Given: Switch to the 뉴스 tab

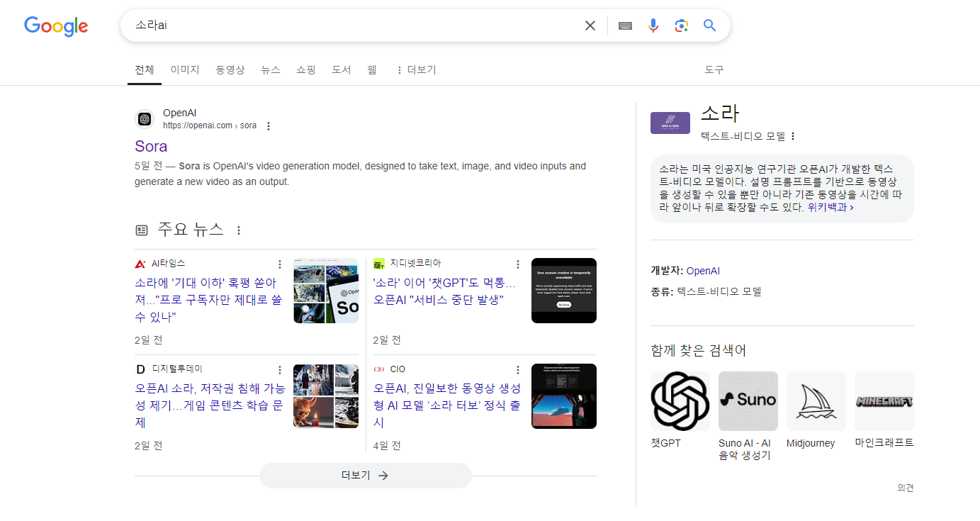Looking at the screenshot, I should 271,70.
